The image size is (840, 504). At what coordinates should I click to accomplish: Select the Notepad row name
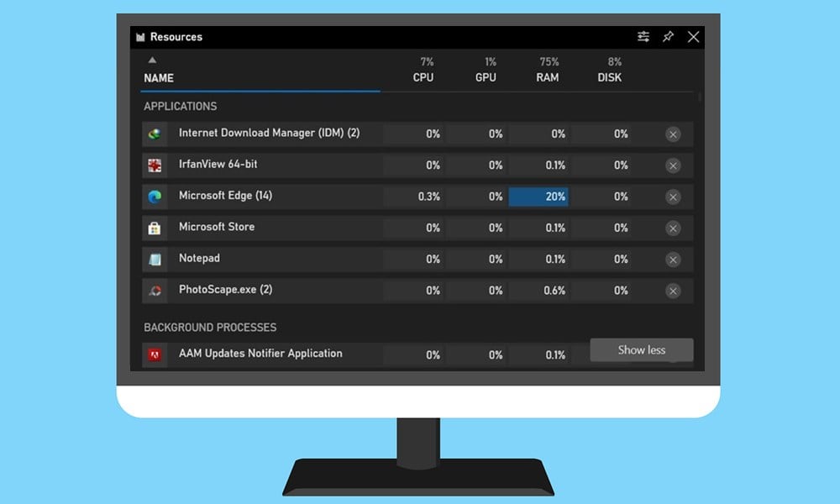pyautogui.click(x=199, y=258)
